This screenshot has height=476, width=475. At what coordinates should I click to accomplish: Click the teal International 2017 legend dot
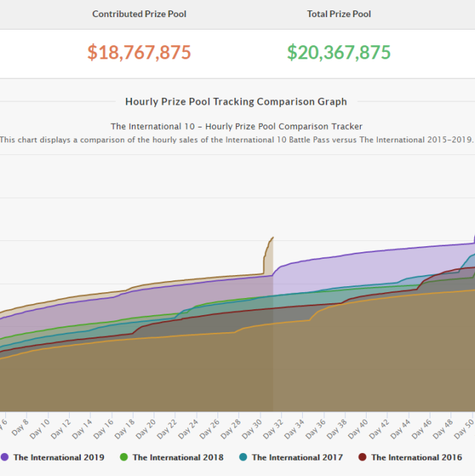click(243, 457)
